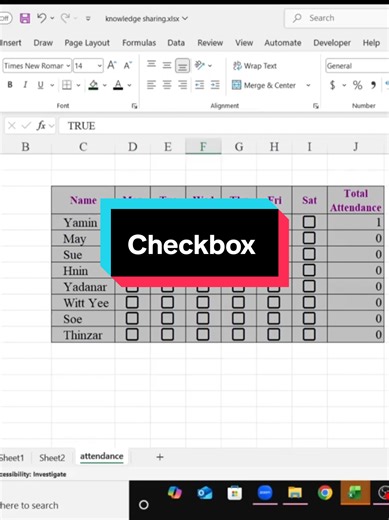Screen dimensions: 389x520
Task: Open the Orientation text angle icon
Action: pos(200,65)
